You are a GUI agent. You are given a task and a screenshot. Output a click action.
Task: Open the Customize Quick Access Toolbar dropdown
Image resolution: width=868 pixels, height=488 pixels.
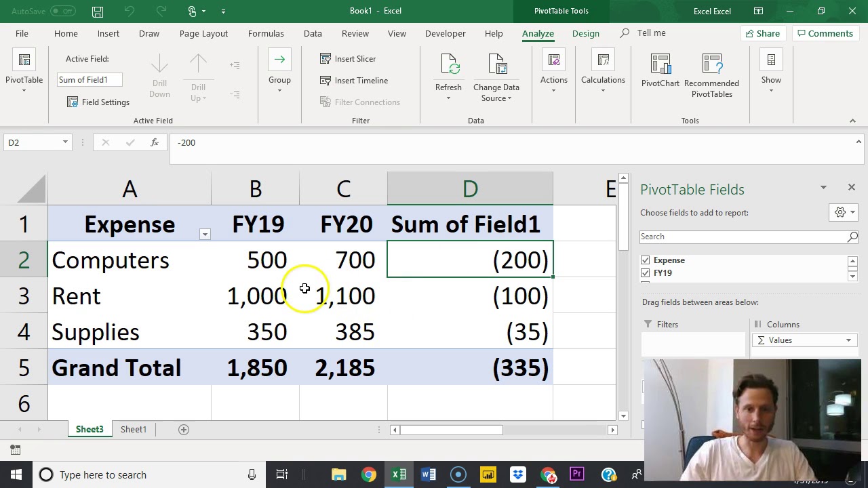(x=223, y=11)
